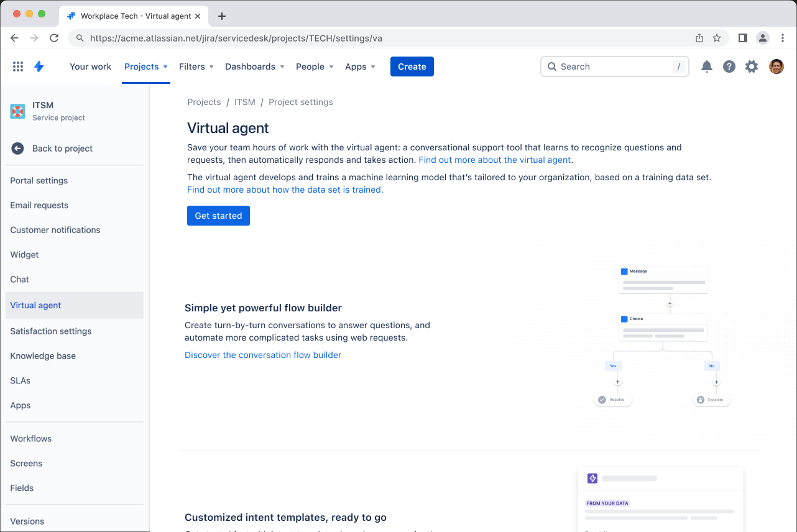Expand the Projects dropdown
This screenshot has width=797, height=532.
pyautogui.click(x=145, y=66)
